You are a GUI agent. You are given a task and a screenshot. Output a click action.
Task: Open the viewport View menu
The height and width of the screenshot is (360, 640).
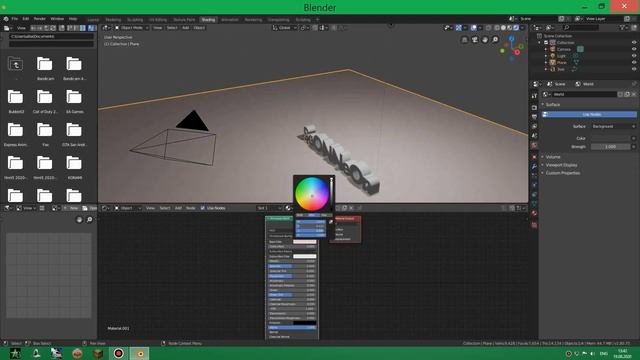[158, 28]
